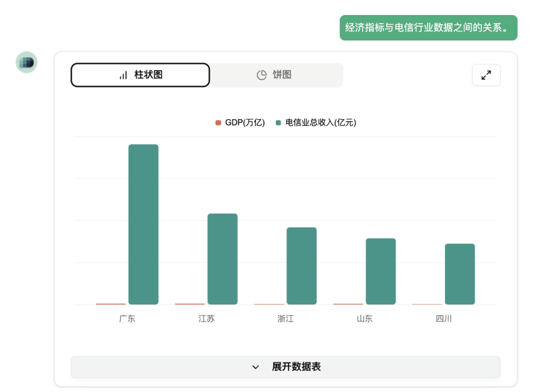The height and width of the screenshot is (392, 543).
Task: Click the chevron arrow beside 展开数据表
Action: [255, 367]
